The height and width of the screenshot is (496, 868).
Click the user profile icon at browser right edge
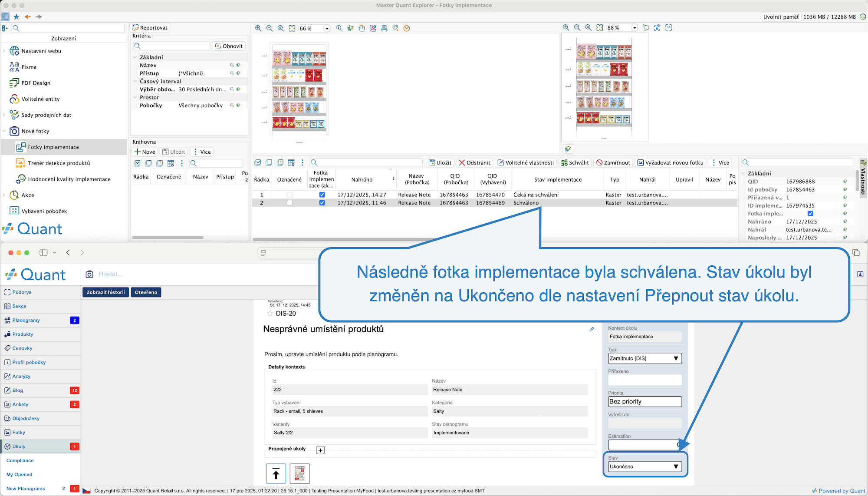pyautogui.click(x=860, y=274)
